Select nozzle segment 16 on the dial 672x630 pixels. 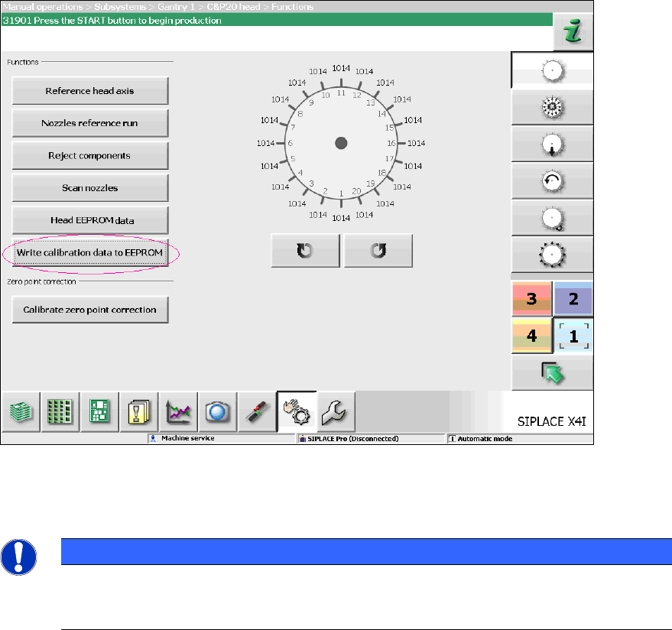(391, 143)
